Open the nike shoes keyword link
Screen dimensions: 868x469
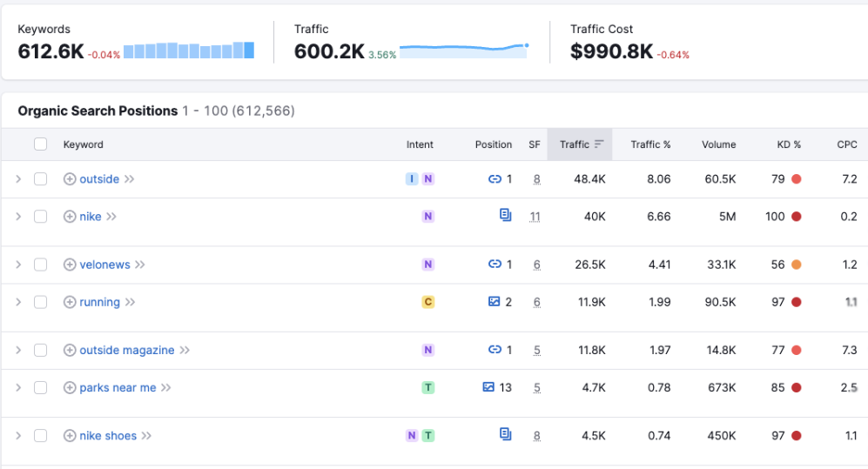pos(108,436)
